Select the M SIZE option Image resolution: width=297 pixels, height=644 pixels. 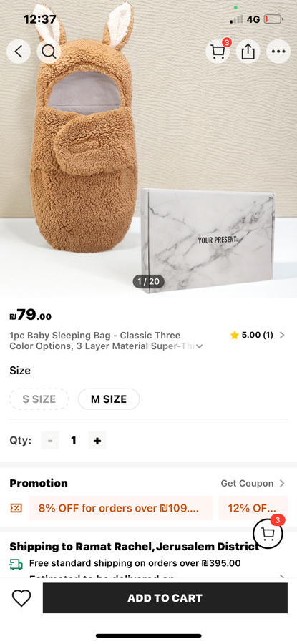(x=109, y=399)
